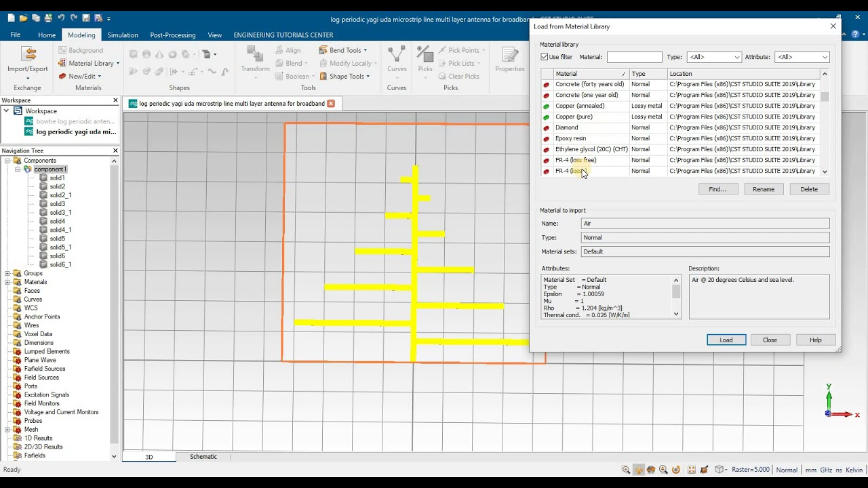Click the Rename button
The image size is (868, 488).
[x=764, y=189]
